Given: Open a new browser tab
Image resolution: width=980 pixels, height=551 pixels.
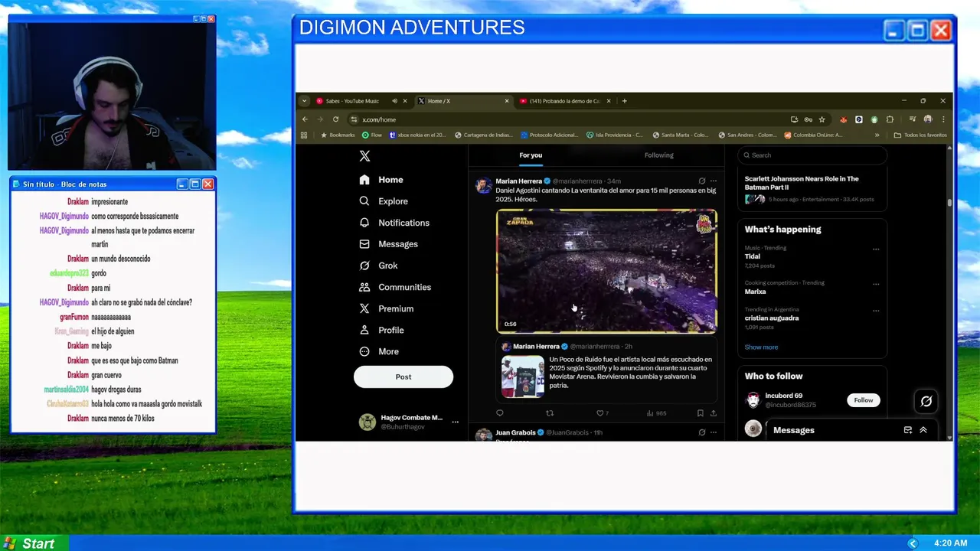Looking at the screenshot, I should [624, 101].
